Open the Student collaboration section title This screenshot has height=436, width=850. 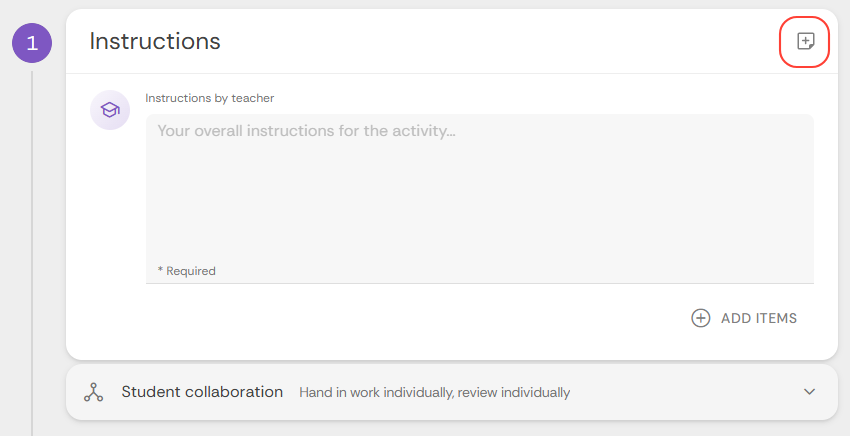(202, 392)
